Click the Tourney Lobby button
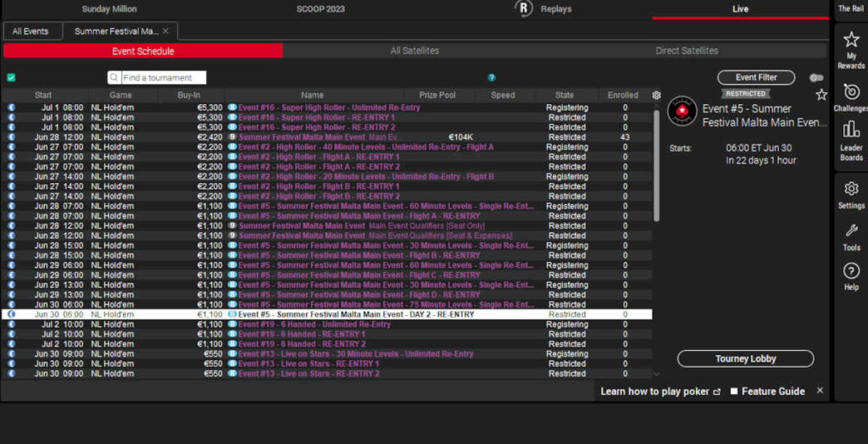Screen dimensions: 868x444 [745, 358]
